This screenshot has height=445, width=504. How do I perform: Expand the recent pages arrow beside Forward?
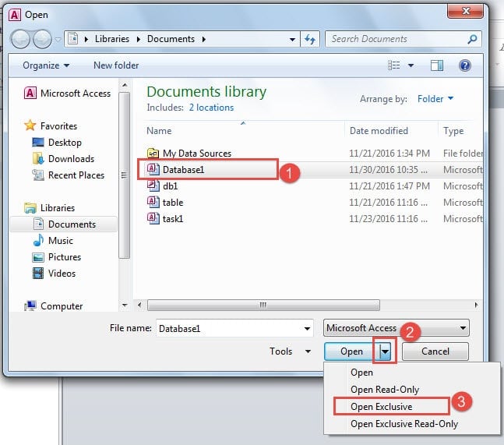(x=58, y=39)
